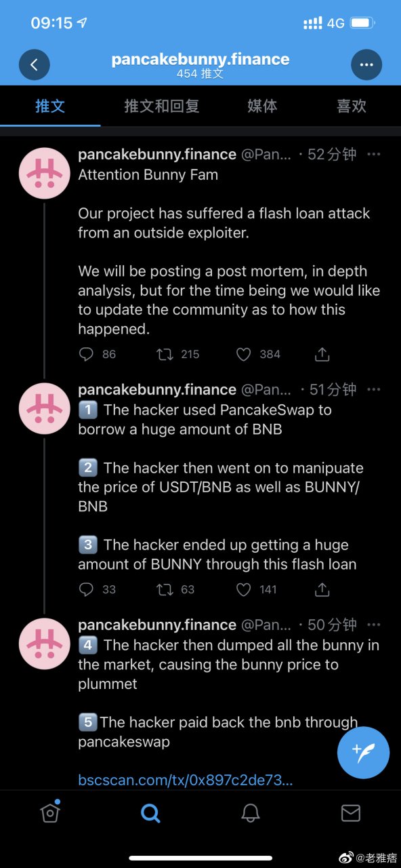Screen dimensions: 401x868
Task: Like the tweet with 141 likes
Action: tap(243, 589)
